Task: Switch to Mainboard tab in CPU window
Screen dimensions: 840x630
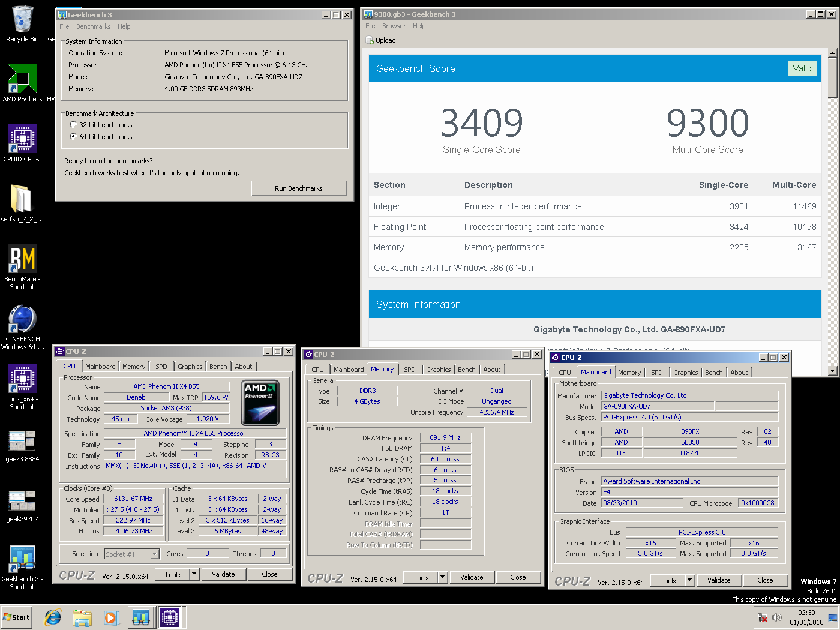Action: 100,367
